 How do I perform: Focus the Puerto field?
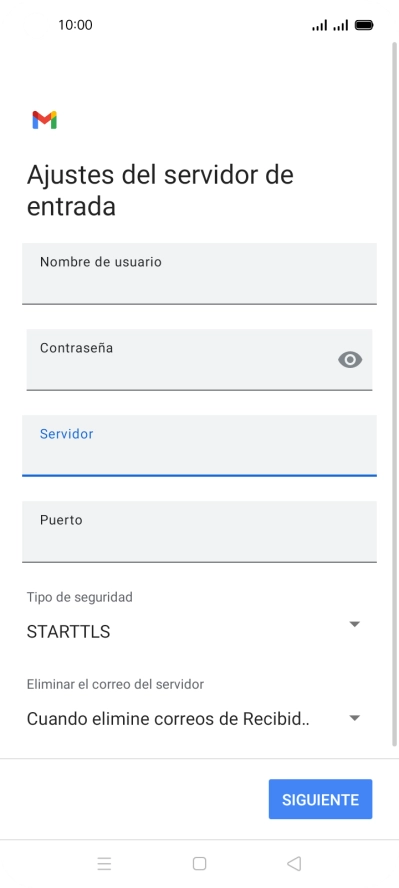[199, 532]
